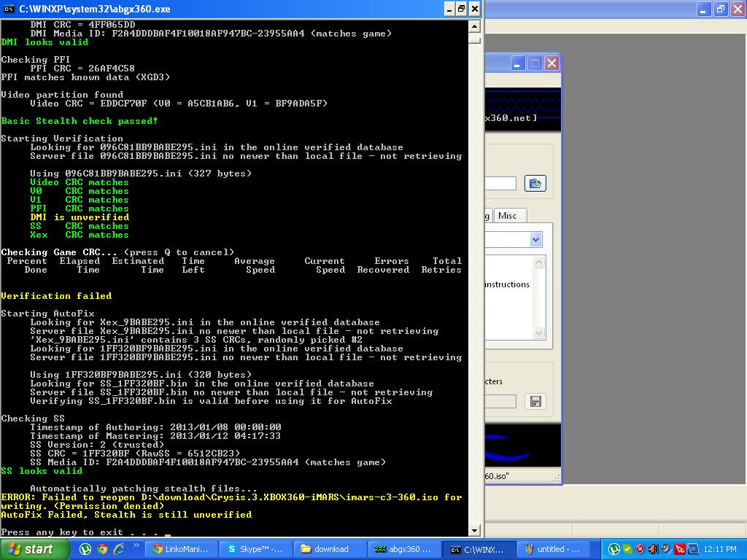The height and width of the screenshot is (560, 747).
Task: Click the 'SS looks valid' line
Action: (42, 470)
